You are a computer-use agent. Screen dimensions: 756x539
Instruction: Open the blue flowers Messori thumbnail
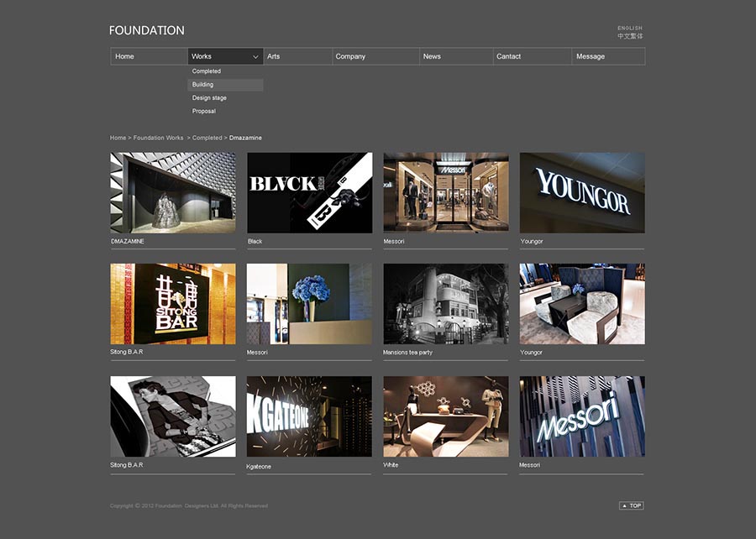point(309,304)
